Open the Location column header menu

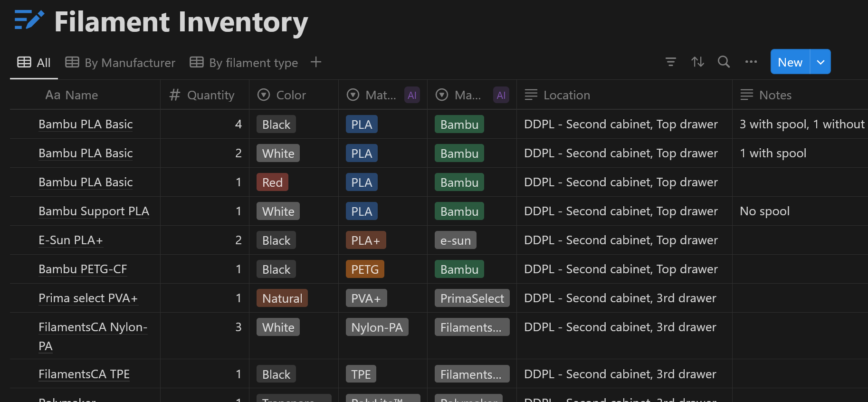tap(624, 95)
